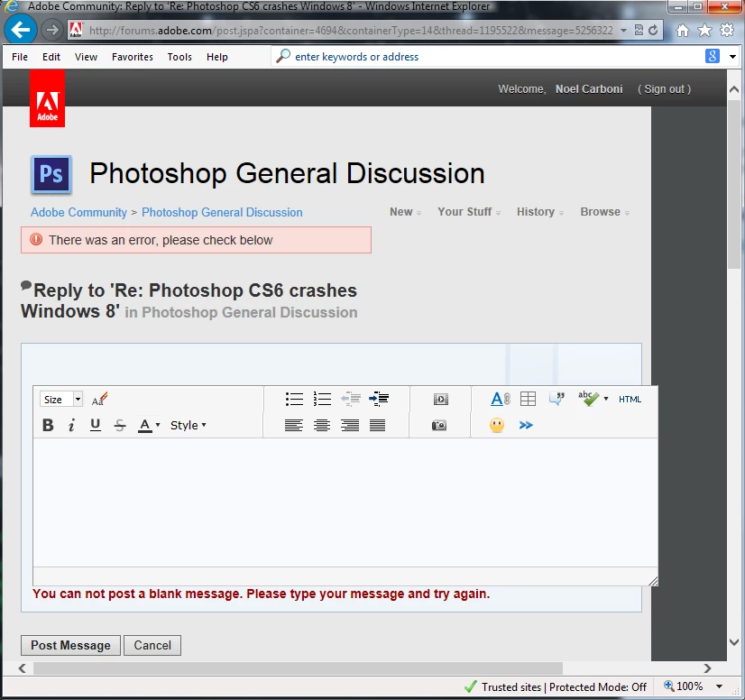The height and width of the screenshot is (700, 745).
Task: Insert a numbered list
Action: point(322,400)
